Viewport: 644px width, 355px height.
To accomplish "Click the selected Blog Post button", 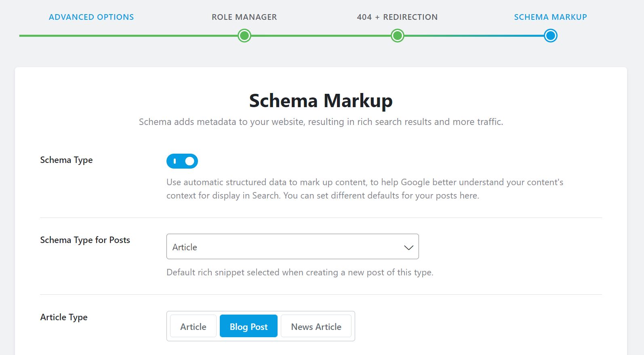I will pos(248,326).
